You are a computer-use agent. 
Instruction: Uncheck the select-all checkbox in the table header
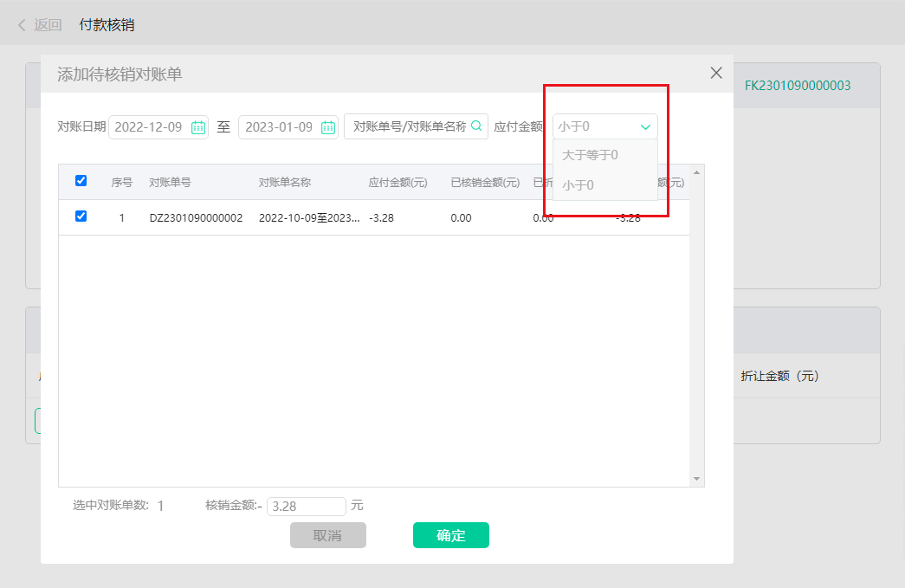click(x=81, y=180)
